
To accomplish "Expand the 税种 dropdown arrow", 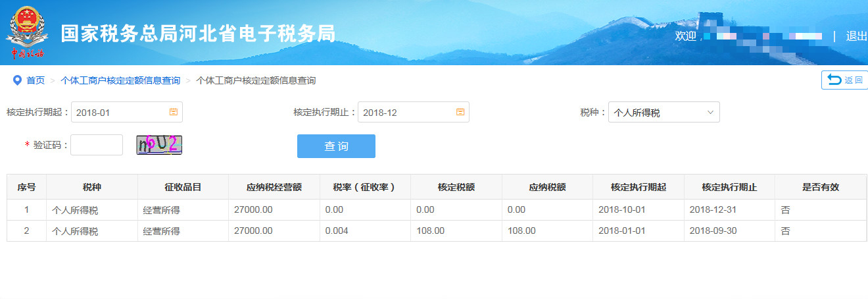I will tap(710, 112).
